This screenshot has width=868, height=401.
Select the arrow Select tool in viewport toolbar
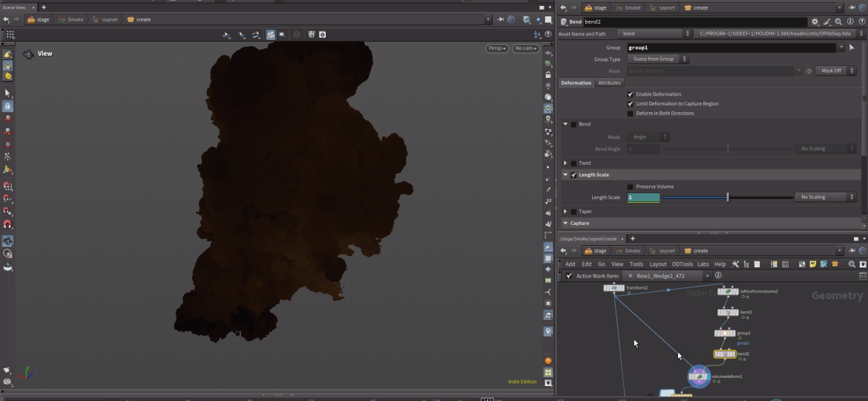(7, 93)
